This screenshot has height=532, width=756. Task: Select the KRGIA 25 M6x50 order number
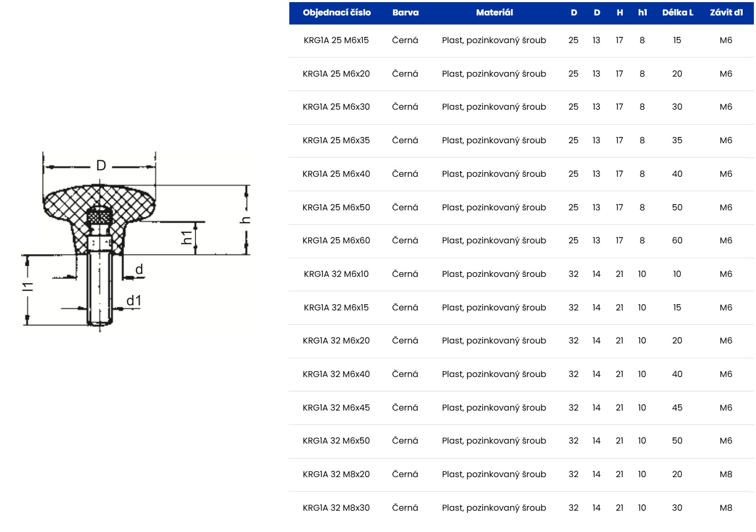(x=336, y=208)
